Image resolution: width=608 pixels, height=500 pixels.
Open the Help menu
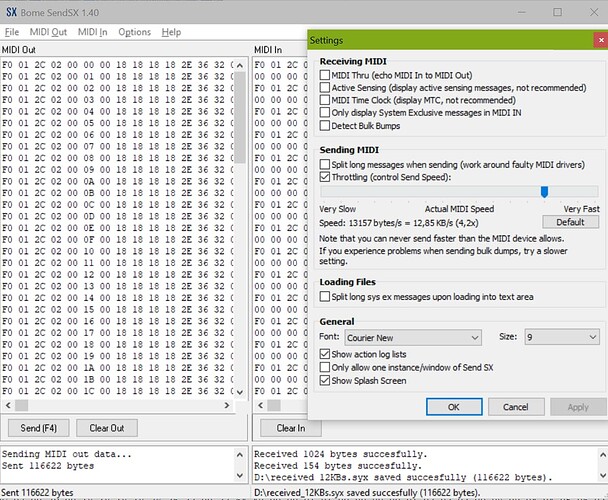171,32
